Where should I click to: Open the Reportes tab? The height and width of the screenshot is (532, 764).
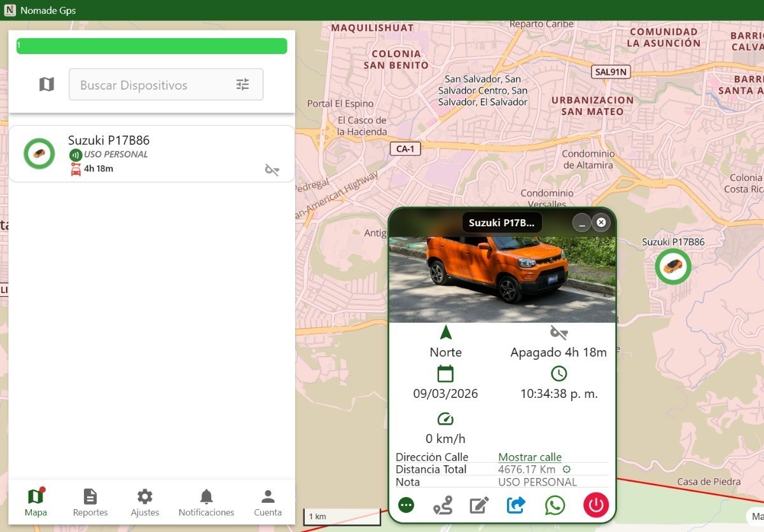tap(90, 502)
